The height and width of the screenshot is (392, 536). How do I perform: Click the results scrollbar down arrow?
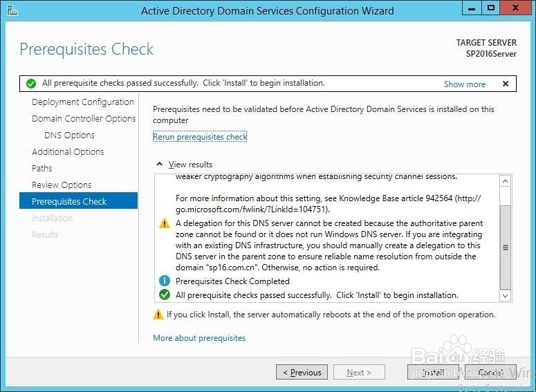tap(506, 296)
